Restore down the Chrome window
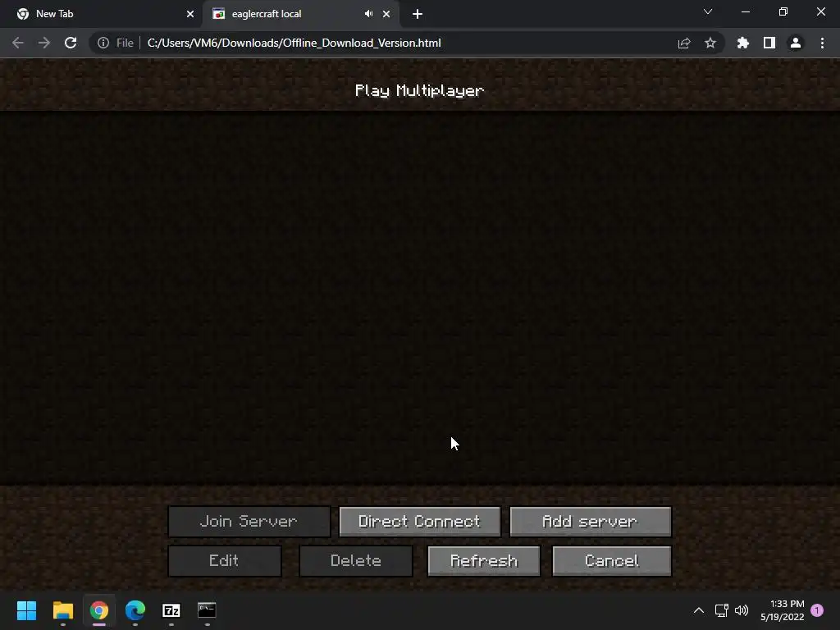This screenshot has width=840, height=630. click(783, 11)
